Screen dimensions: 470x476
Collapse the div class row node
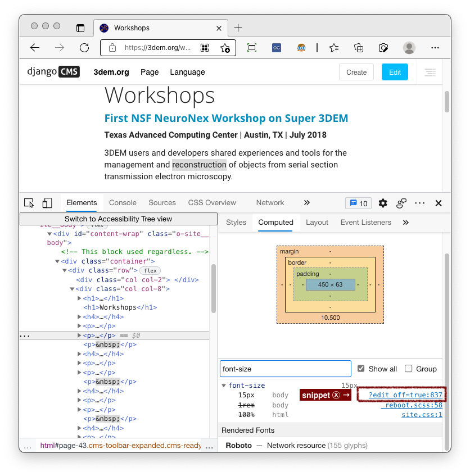coord(64,270)
